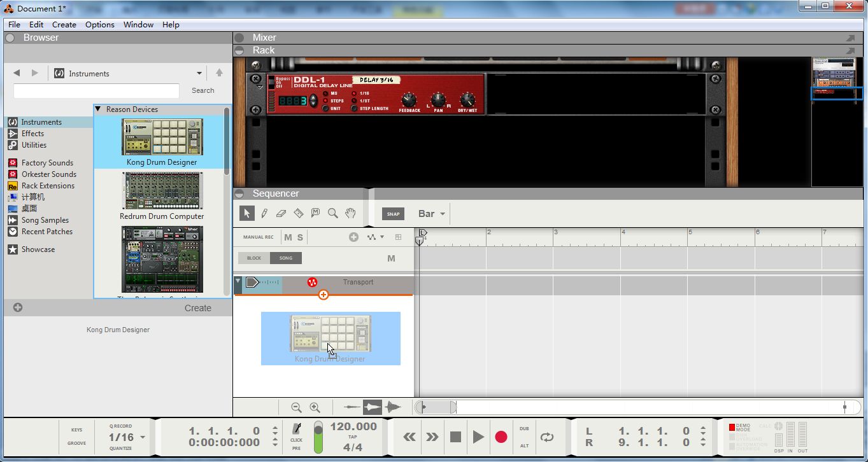
Task: Click the track parameter automation icon
Action: tap(372, 237)
